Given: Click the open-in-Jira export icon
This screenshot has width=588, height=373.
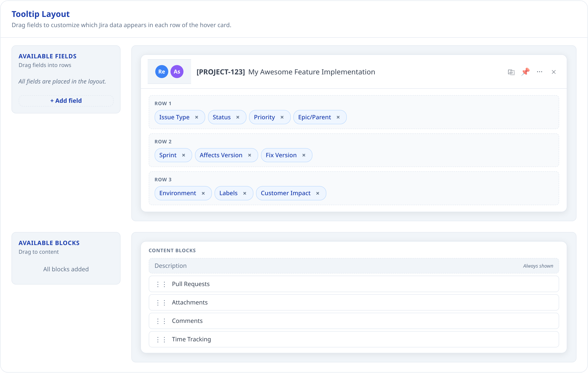Looking at the screenshot, I should coord(511,72).
